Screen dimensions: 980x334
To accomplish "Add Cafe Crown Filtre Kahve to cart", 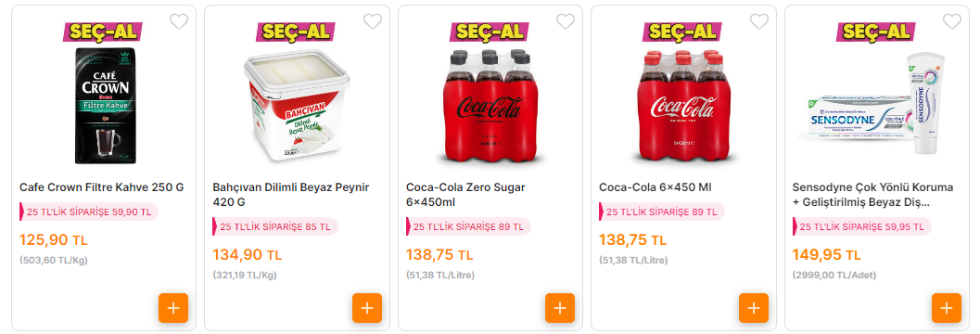I will (x=173, y=308).
